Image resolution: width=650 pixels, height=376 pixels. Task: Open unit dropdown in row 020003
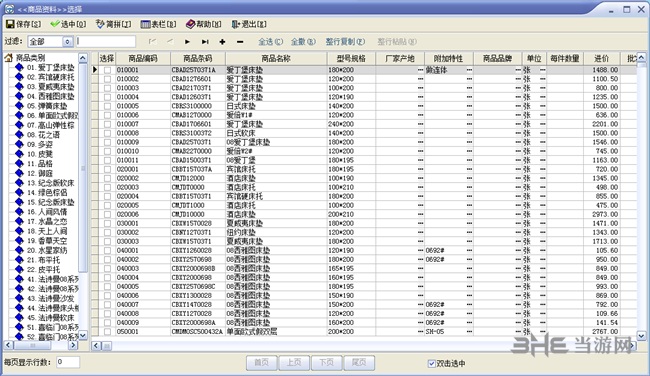click(543, 187)
